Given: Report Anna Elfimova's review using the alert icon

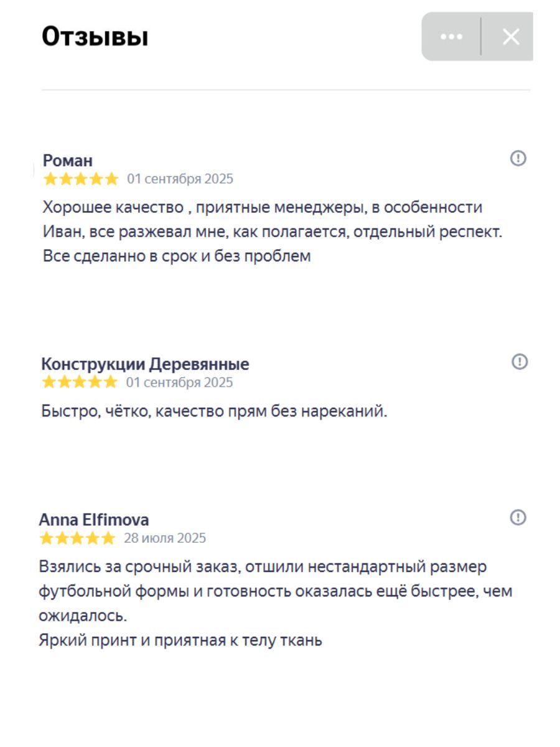Looking at the screenshot, I should point(517,517).
